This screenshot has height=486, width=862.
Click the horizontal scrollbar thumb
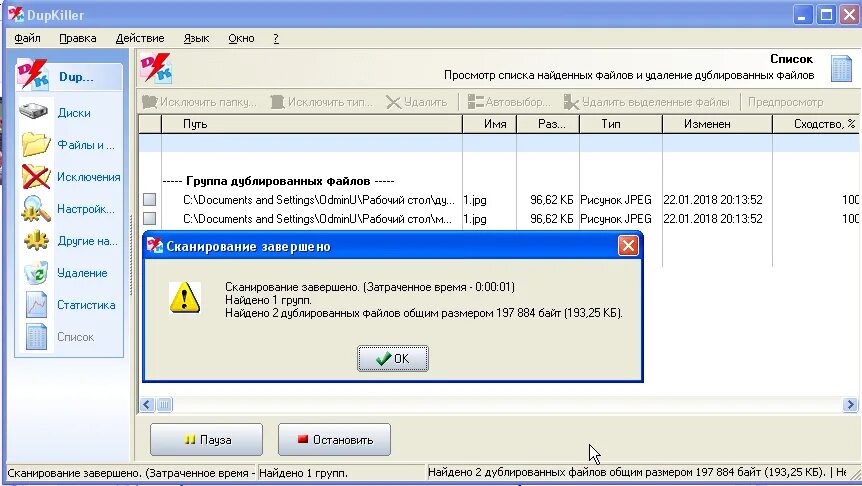[x=164, y=405]
